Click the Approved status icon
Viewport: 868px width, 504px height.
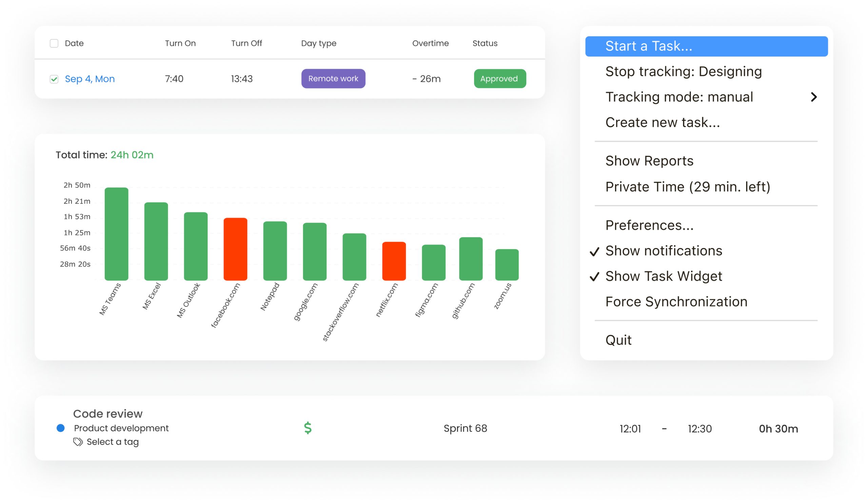pyautogui.click(x=499, y=79)
